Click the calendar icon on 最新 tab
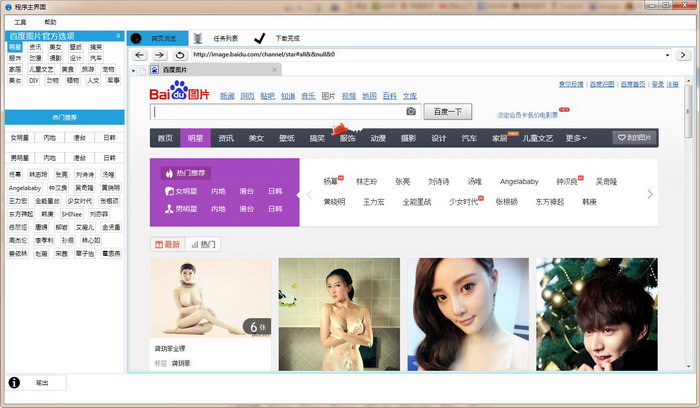The image size is (700, 408). tap(159, 244)
